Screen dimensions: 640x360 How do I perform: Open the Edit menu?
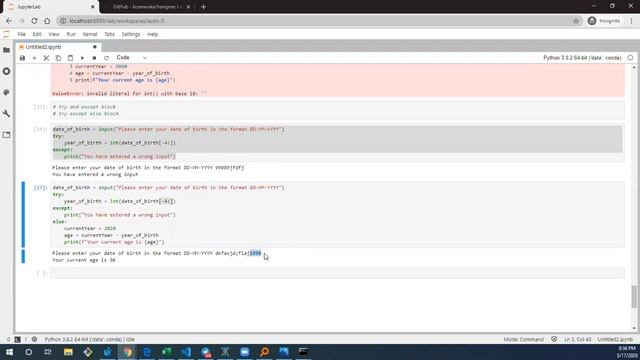click(x=37, y=34)
